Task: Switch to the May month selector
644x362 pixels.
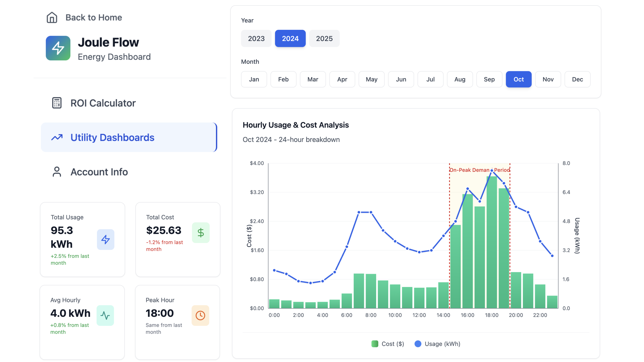Action: pyautogui.click(x=372, y=79)
